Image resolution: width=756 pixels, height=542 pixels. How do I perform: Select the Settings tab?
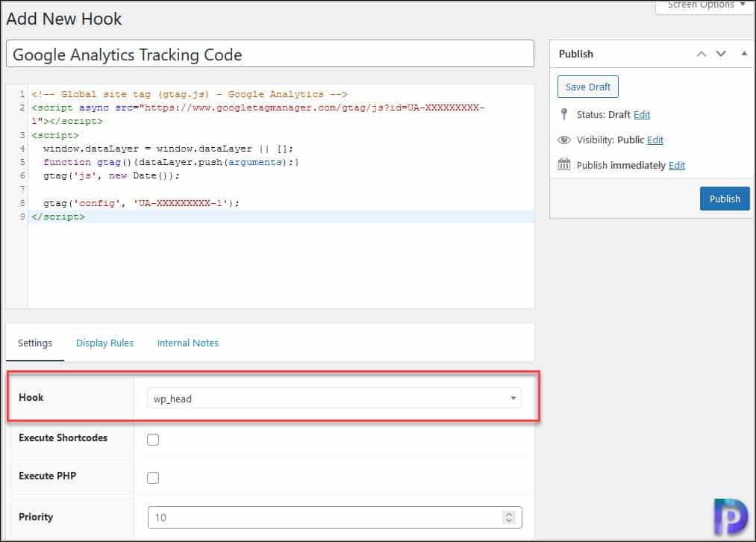coord(35,343)
